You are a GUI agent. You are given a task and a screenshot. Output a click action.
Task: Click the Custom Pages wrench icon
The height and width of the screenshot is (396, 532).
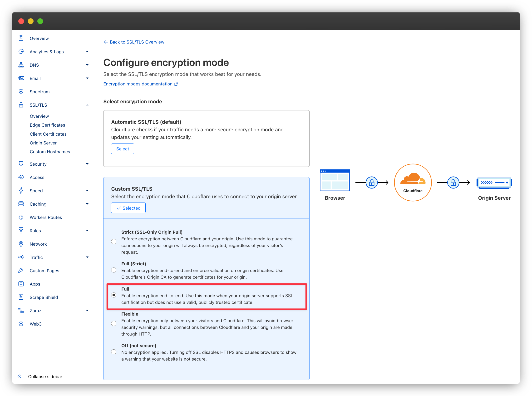point(21,271)
